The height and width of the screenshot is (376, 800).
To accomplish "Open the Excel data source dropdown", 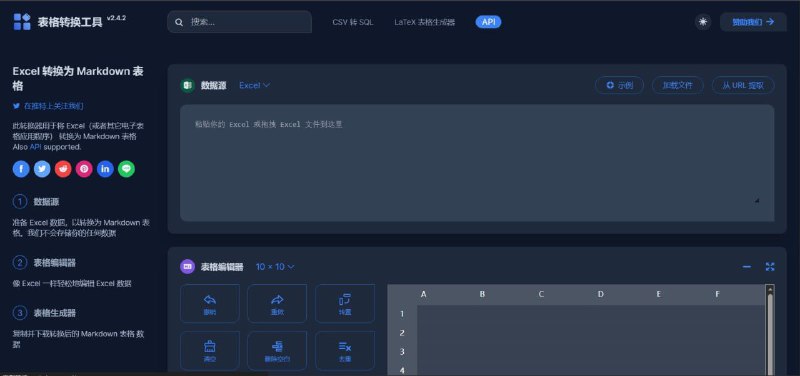I will [x=255, y=85].
